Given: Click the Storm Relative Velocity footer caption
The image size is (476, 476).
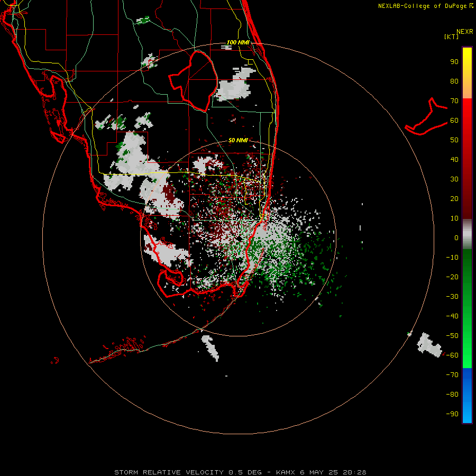Looking at the screenshot, I should (240, 472).
